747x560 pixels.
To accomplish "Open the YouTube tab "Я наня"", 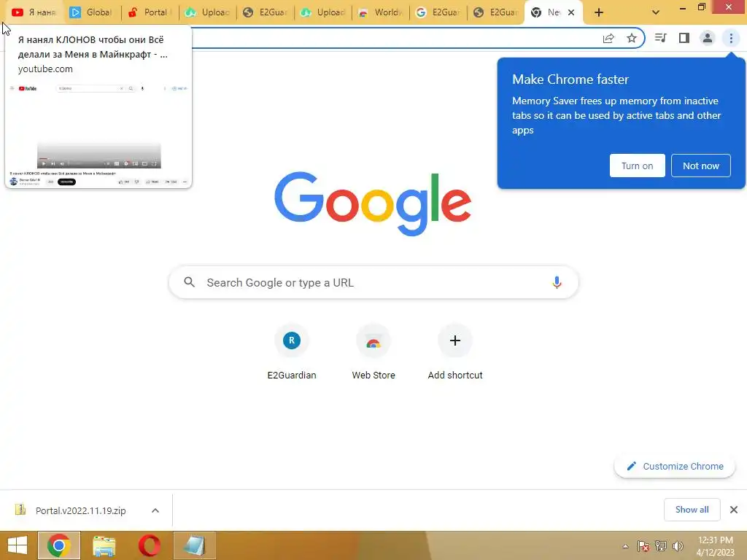I will click(34, 12).
